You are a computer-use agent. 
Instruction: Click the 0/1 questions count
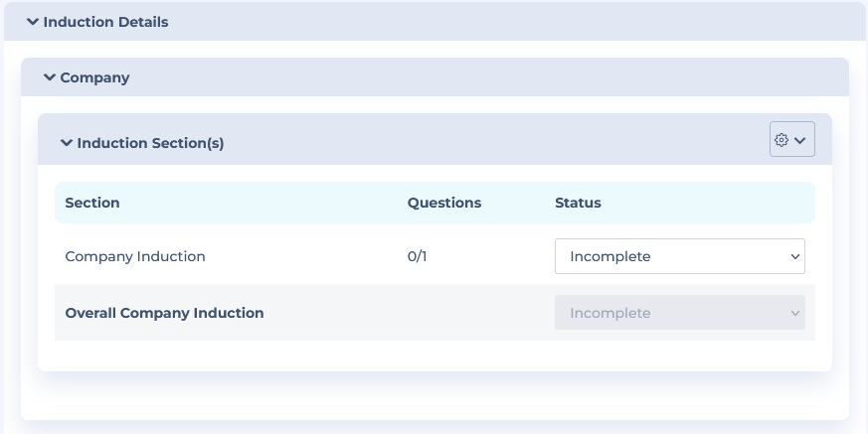[x=417, y=256]
